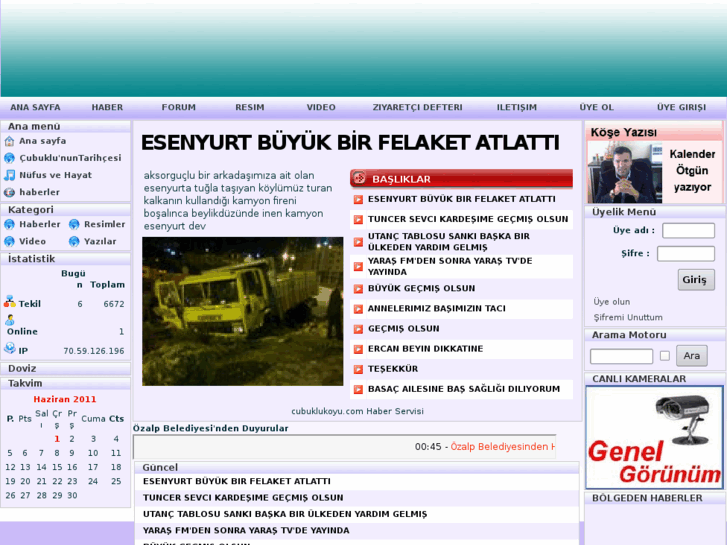Open YARAŞ FM'DEN SONRA row in Güncel list
Screen dimensions: 727x545
(246, 530)
